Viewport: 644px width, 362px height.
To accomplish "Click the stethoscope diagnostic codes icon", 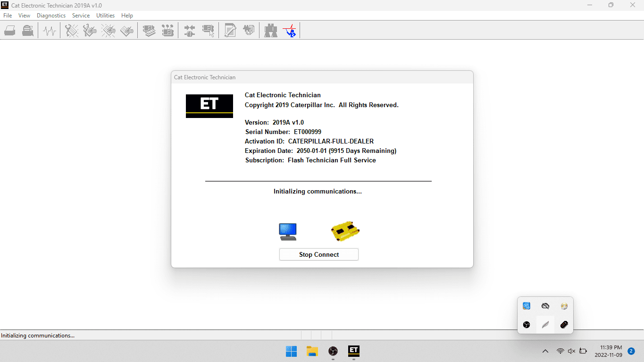I will 72,31.
